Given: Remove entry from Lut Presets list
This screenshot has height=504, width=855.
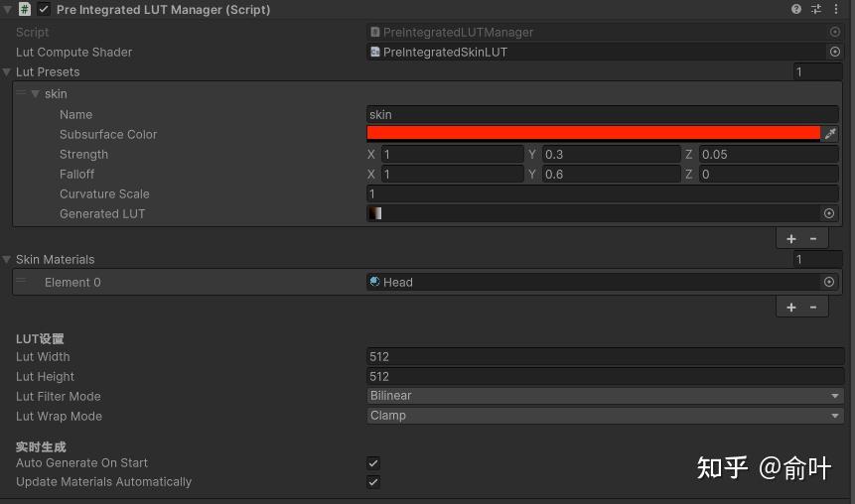Looking at the screenshot, I should (x=813, y=239).
